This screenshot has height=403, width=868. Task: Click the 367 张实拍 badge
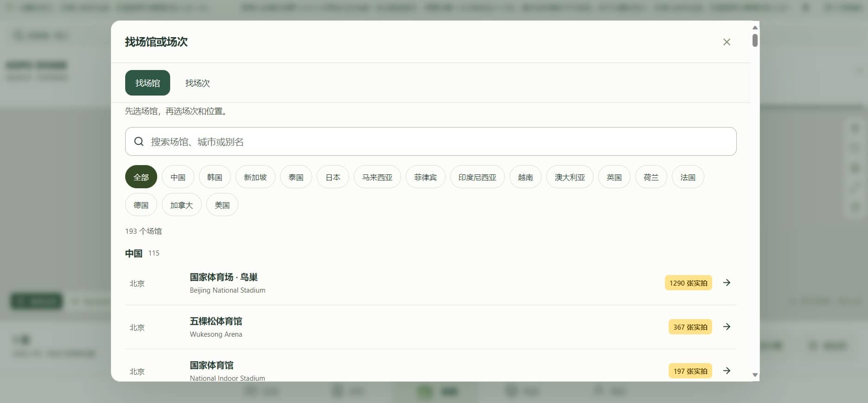coord(690,327)
